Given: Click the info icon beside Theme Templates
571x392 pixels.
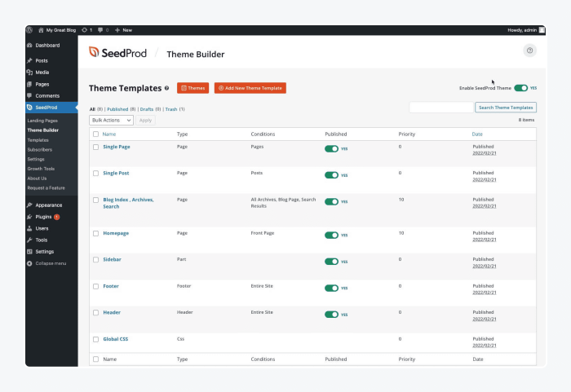Looking at the screenshot, I should point(166,88).
